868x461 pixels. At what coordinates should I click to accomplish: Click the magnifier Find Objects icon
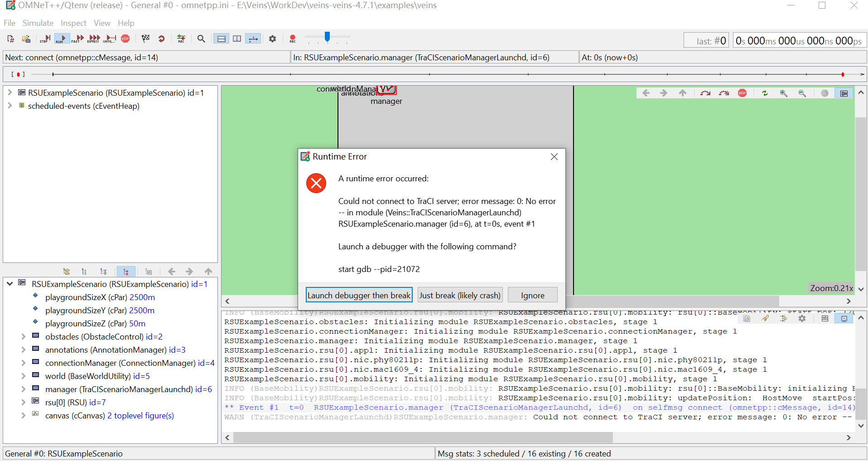tap(201, 39)
